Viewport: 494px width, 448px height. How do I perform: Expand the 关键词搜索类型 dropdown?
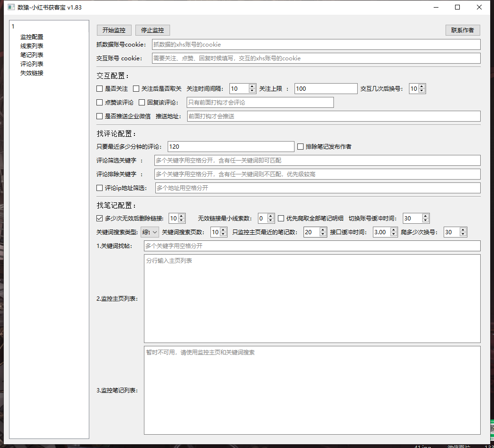coord(150,232)
